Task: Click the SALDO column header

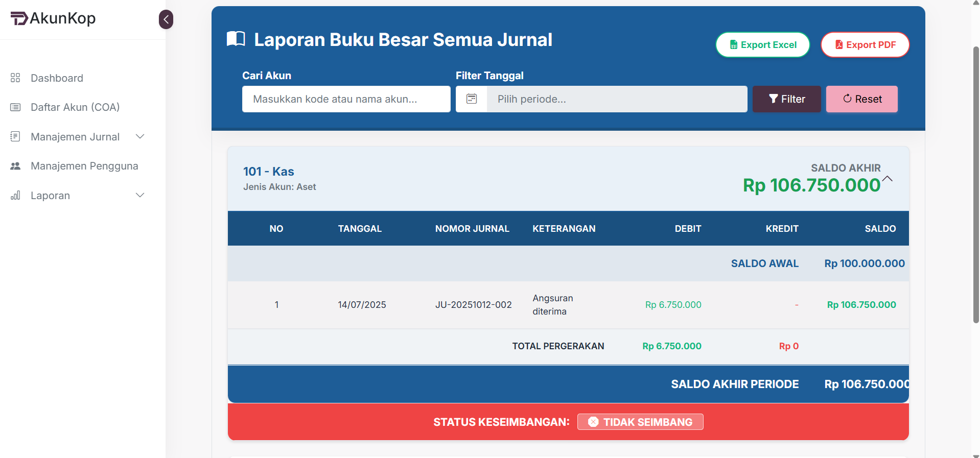Action: [880, 229]
